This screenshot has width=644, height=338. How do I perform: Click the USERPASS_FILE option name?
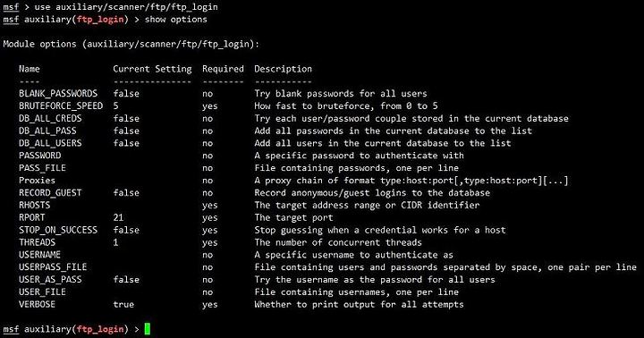53,267
